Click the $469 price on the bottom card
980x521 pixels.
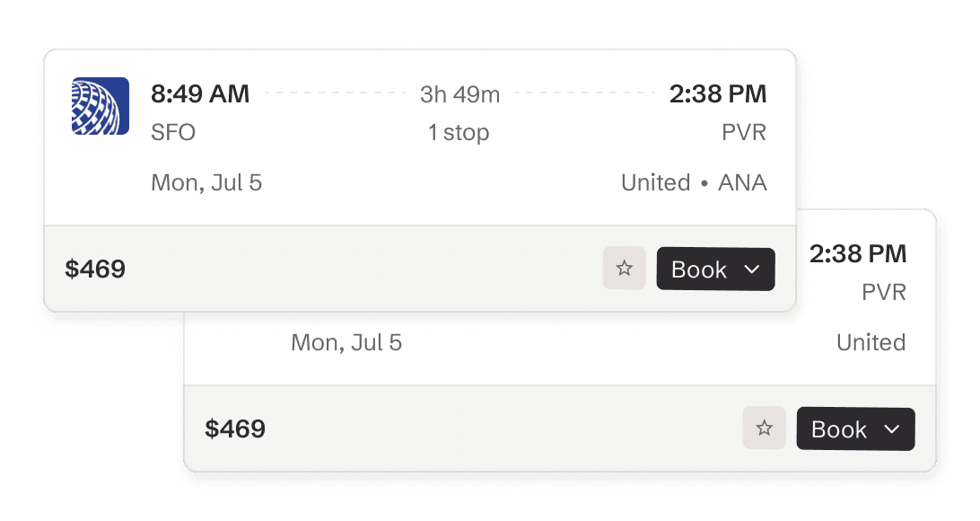point(235,428)
